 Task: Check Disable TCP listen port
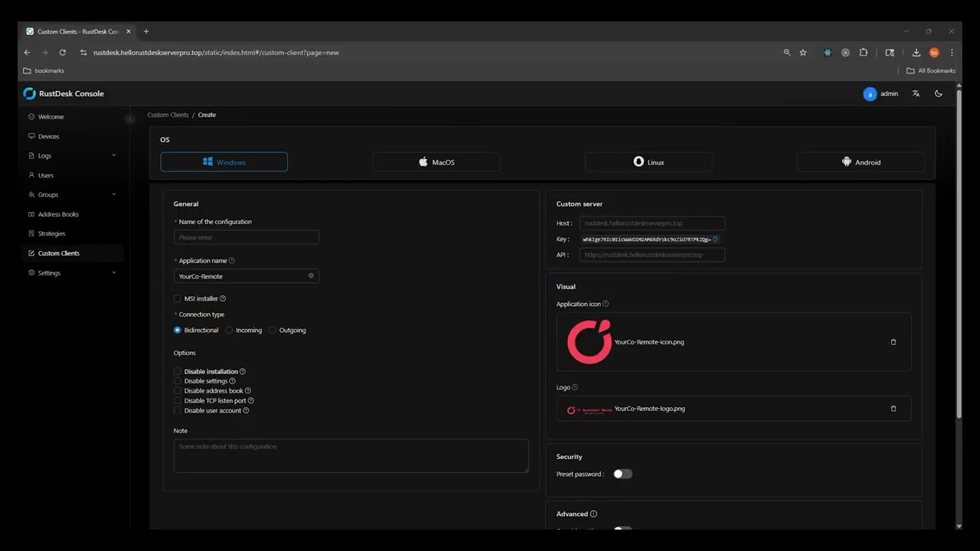click(178, 400)
